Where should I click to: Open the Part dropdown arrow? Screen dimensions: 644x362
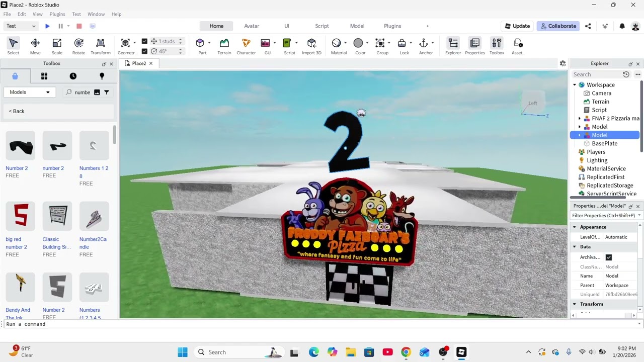(x=209, y=43)
